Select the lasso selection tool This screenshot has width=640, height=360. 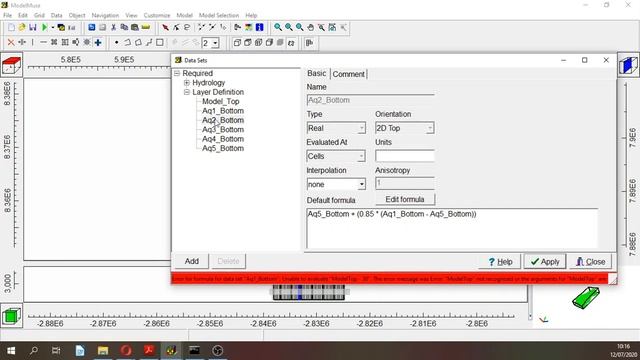187,27
